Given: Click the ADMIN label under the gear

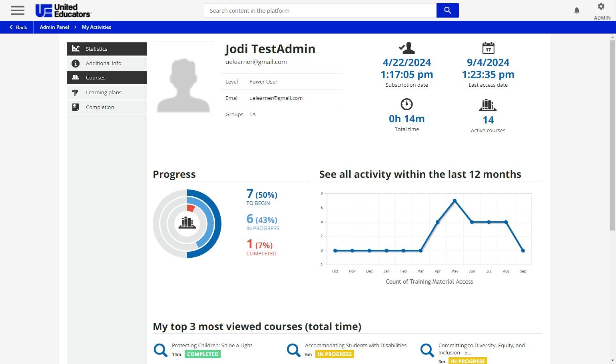Looking at the screenshot, I should click(602, 18).
